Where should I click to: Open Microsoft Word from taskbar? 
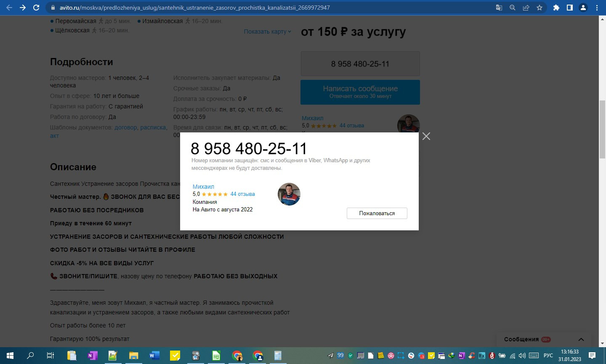[x=154, y=356]
